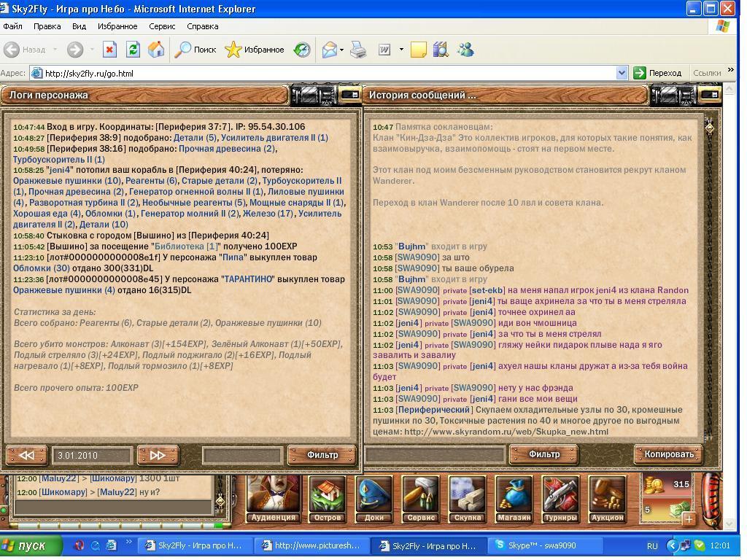Click the Копировать button
This screenshot has height=560, width=747.
click(x=669, y=454)
